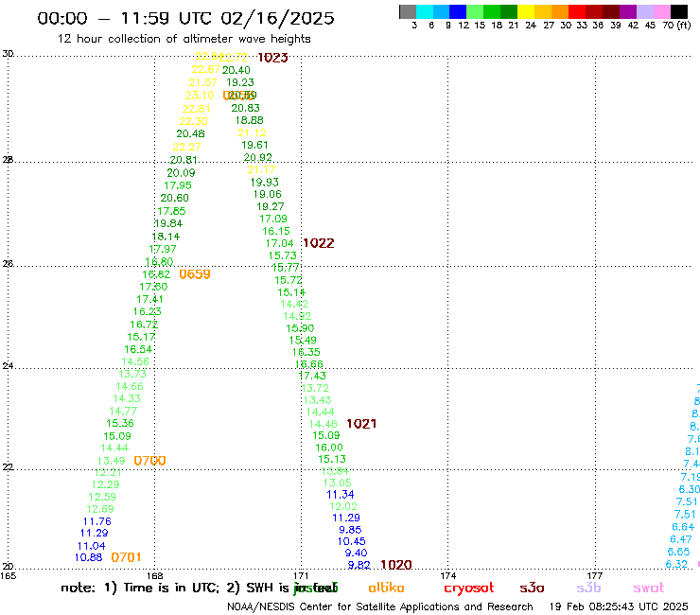Select the time stamp 1021
This screenshot has height=615, width=700.
pyautogui.click(x=361, y=424)
